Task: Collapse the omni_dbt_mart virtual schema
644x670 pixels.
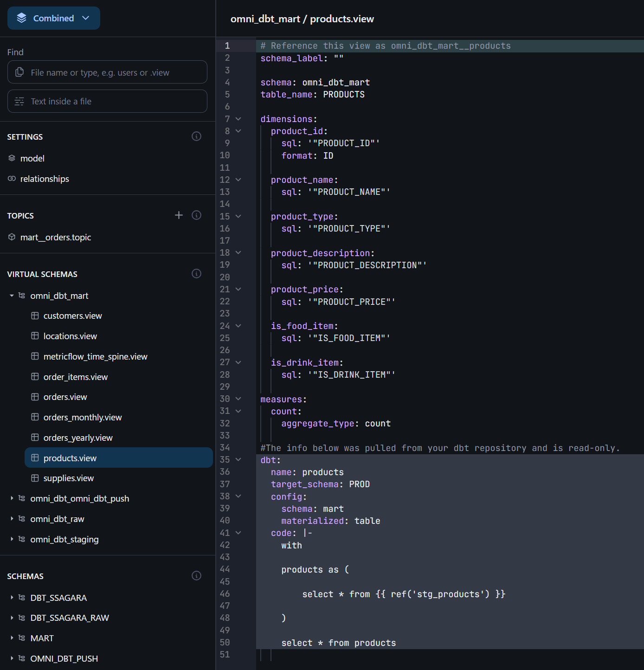Action: pyautogui.click(x=12, y=296)
